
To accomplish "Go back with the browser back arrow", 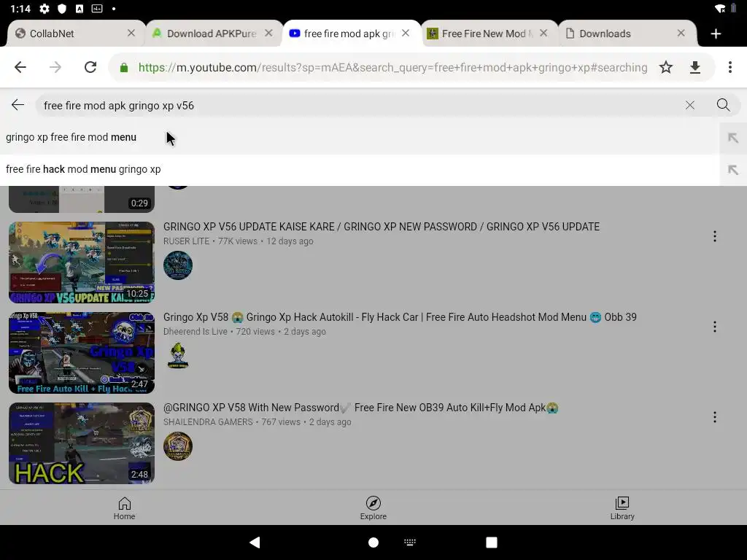I will [x=20, y=67].
